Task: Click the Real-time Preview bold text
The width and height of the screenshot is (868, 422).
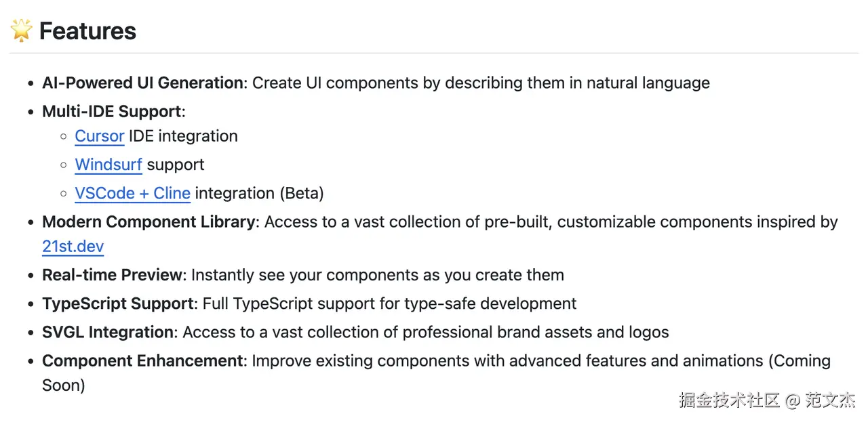Action: (x=112, y=275)
